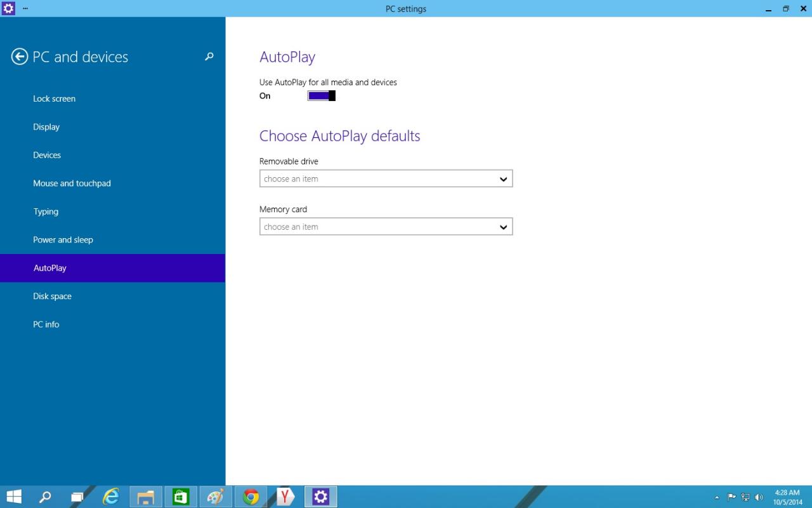812x508 pixels.
Task: Launch Google Chrome from the taskbar
Action: [251, 497]
